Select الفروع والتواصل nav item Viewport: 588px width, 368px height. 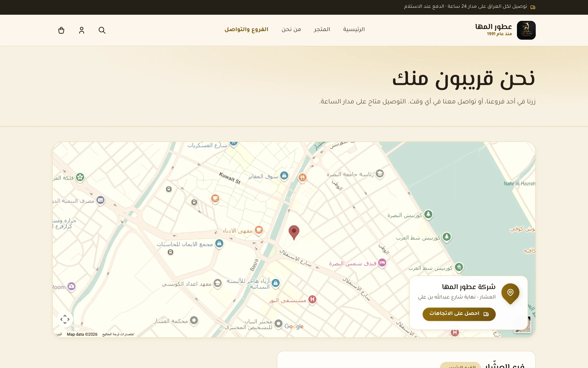click(246, 29)
